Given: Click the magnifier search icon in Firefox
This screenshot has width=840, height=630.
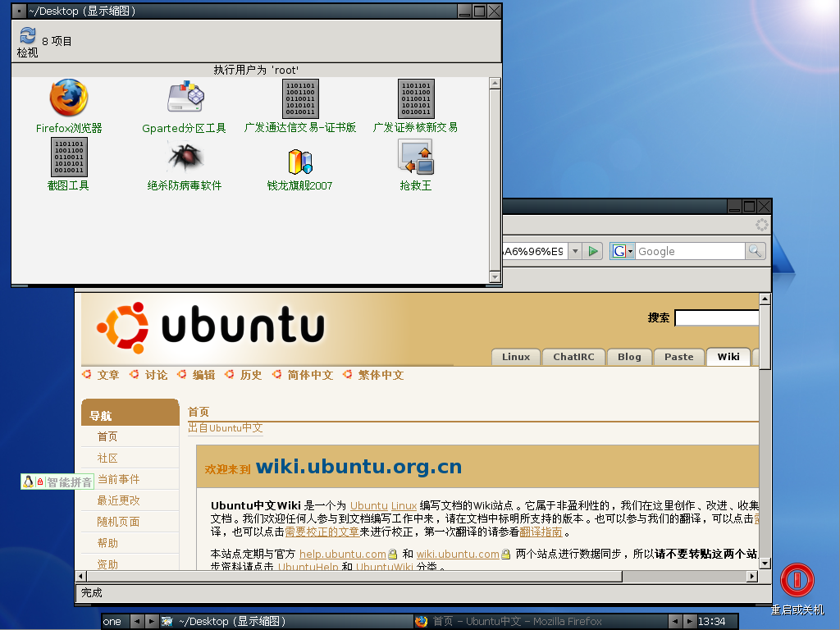Looking at the screenshot, I should [x=755, y=251].
